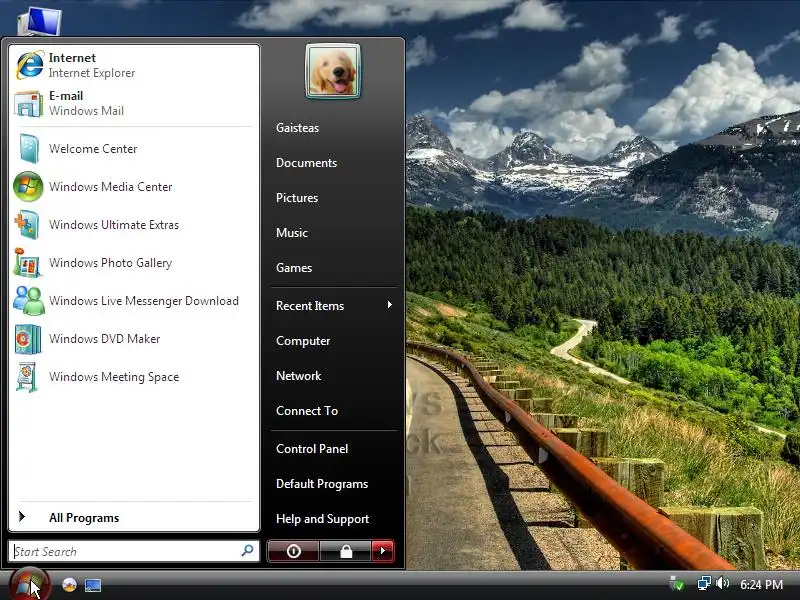
Task: Click the 'Internet Explorer' text label
Action: click(x=92, y=73)
